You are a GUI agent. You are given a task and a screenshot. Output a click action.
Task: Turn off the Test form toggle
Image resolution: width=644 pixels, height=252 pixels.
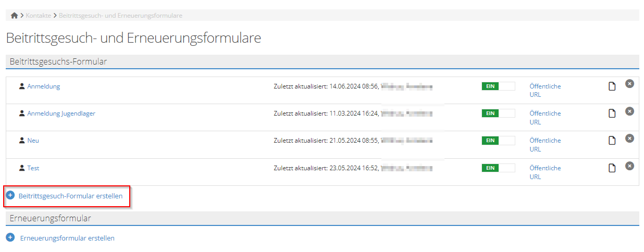498,168
